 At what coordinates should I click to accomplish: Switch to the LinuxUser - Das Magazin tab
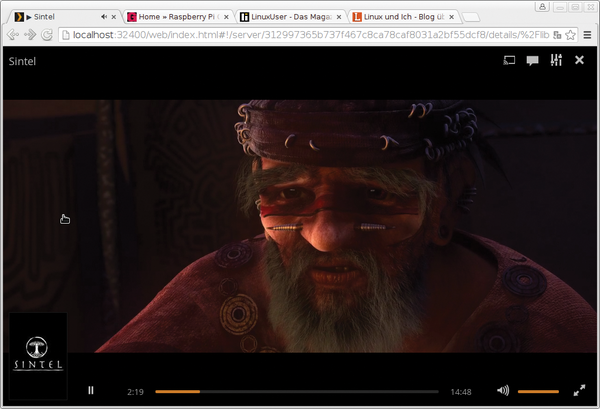[x=291, y=17]
